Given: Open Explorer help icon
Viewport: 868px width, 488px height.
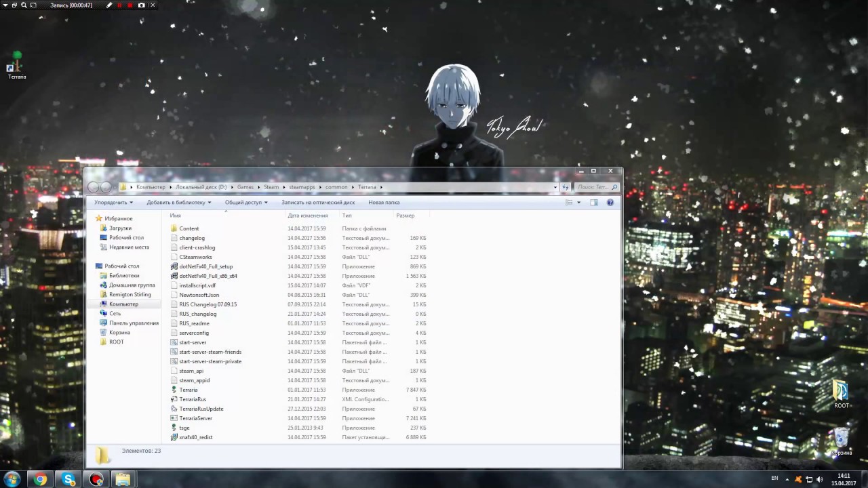Looking at the screenshot, I should coord(610,202).
